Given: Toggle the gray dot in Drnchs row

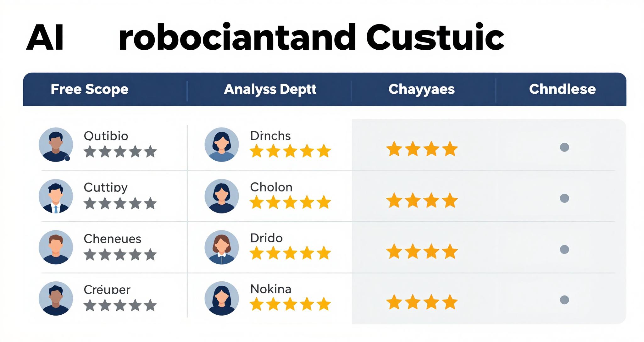Looking at the screenshot, I should point(564,147).
